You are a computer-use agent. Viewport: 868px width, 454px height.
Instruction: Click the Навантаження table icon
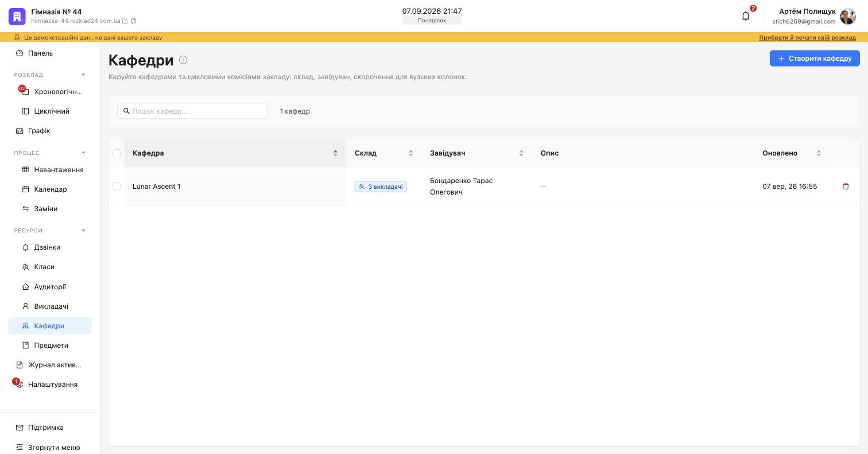pyautogui.click(x=25, y=170)
